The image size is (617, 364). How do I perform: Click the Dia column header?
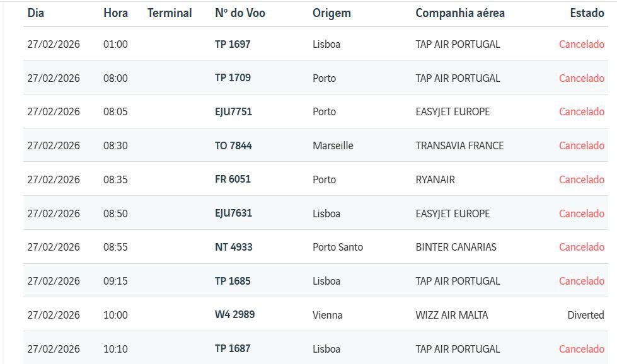click(36, 13)
